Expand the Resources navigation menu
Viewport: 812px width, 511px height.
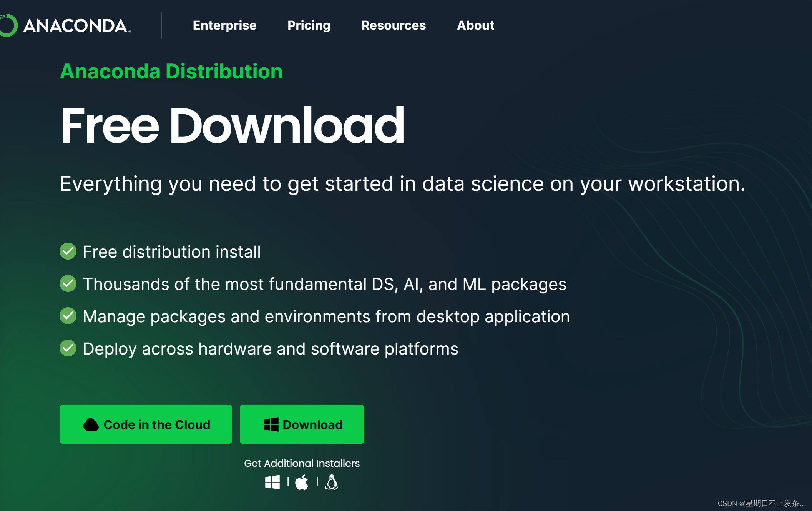393,25
